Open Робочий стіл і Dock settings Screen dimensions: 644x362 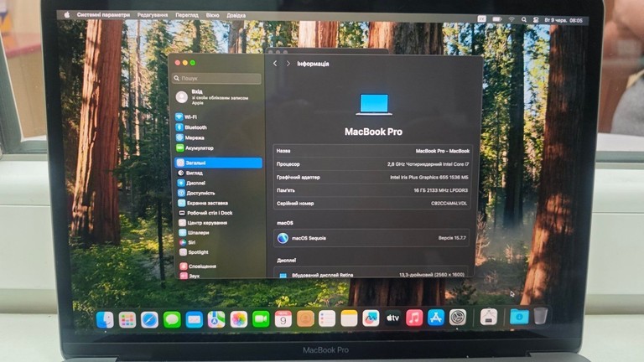click(x=205, y=213)
